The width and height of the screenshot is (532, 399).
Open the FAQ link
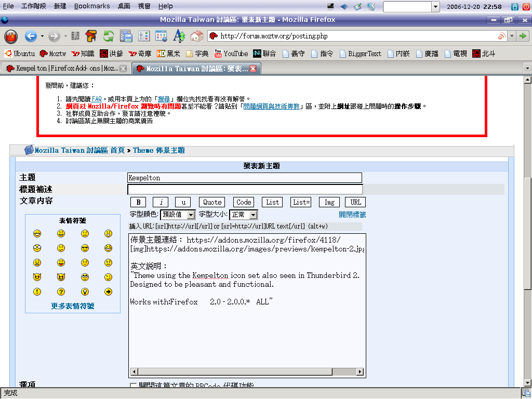point(97,99)
